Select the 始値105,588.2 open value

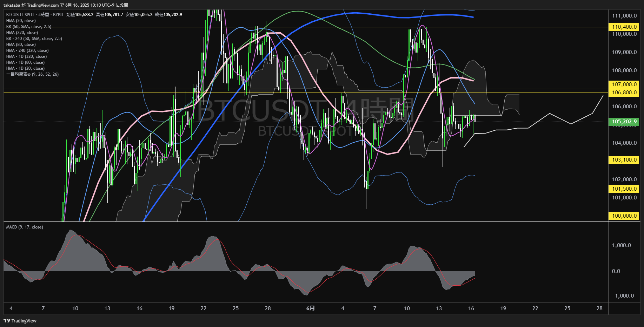(x=80, y=15)
